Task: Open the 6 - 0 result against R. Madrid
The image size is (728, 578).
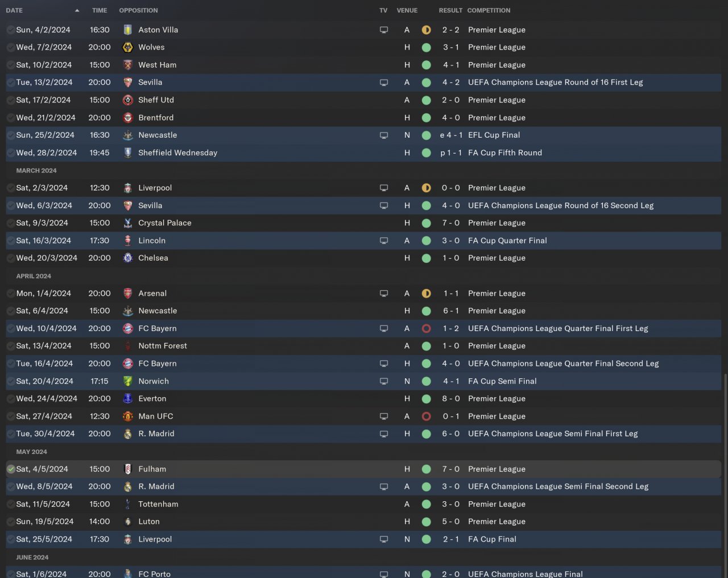Action: pos(451,433)
